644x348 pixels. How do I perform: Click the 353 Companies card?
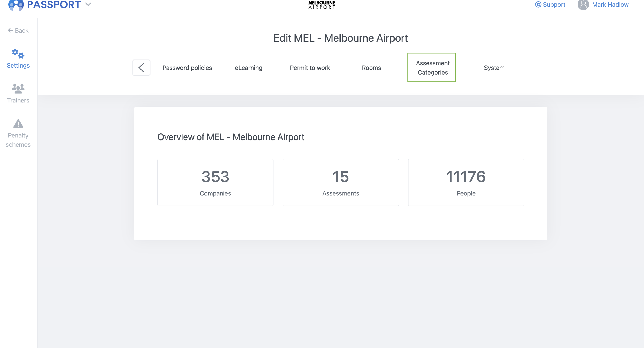(215, 182)
